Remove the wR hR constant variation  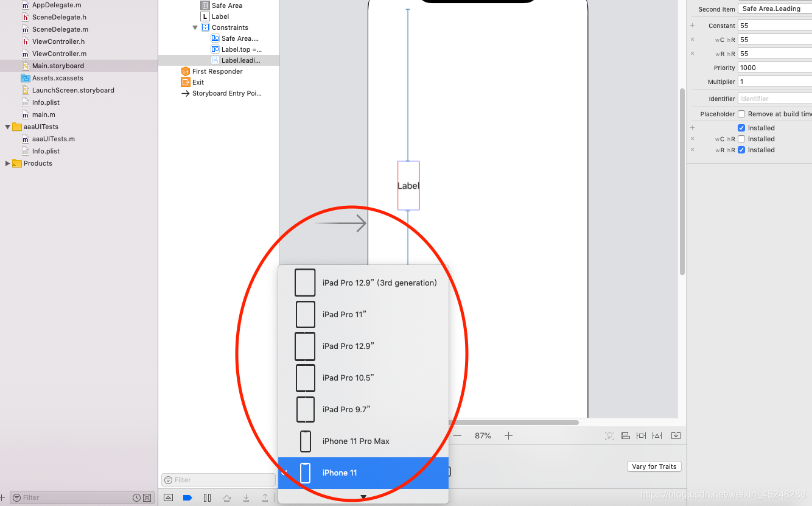click(x=692, y=54)
